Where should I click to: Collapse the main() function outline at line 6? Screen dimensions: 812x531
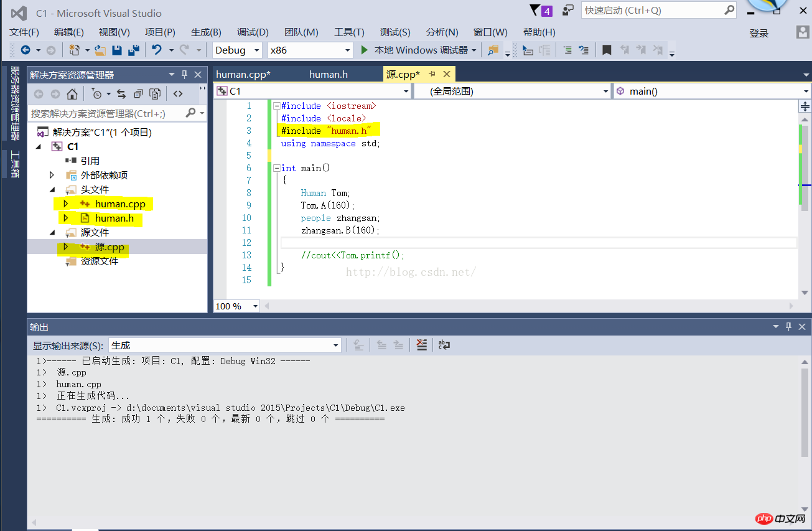click(277, 168)
